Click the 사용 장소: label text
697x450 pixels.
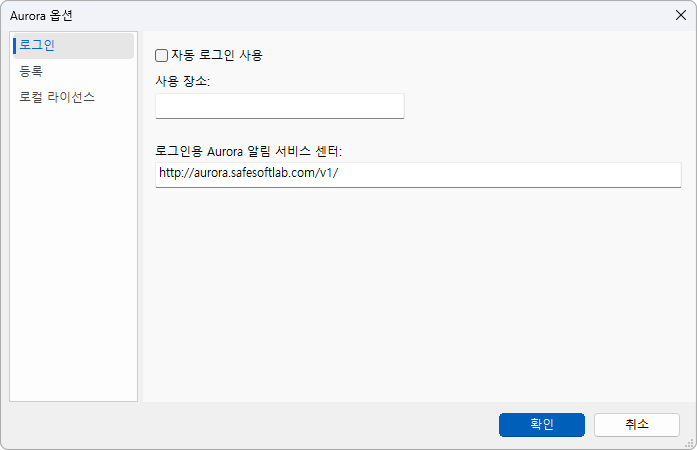[x=182, y=81]
